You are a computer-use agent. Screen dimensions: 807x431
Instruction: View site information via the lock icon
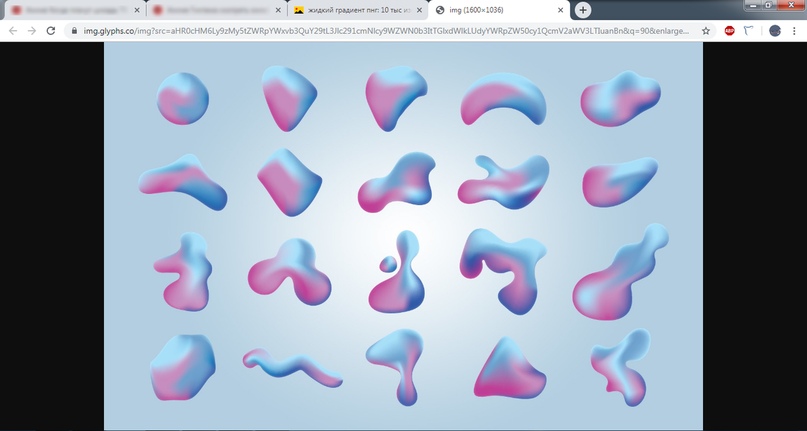tap(74, 31)
